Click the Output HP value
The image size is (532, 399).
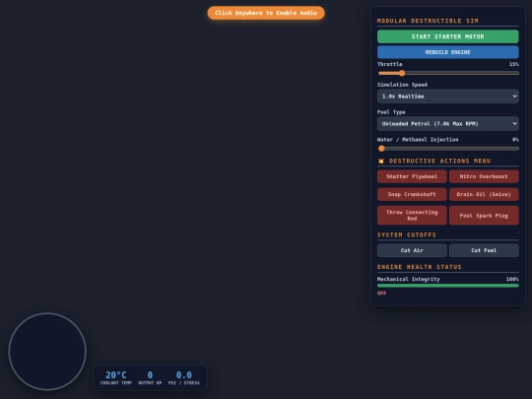coord(150,375)
